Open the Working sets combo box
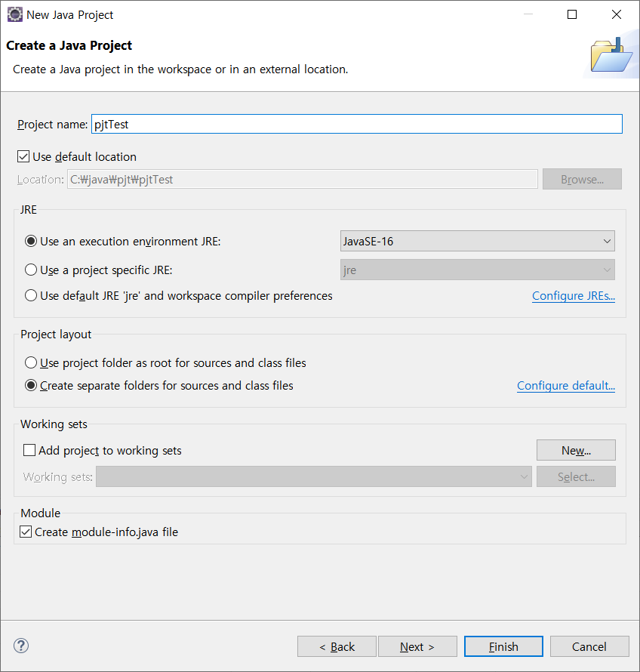Image resolution: width=640 pixels, height=672 pixels. click(x=313, y=476)
